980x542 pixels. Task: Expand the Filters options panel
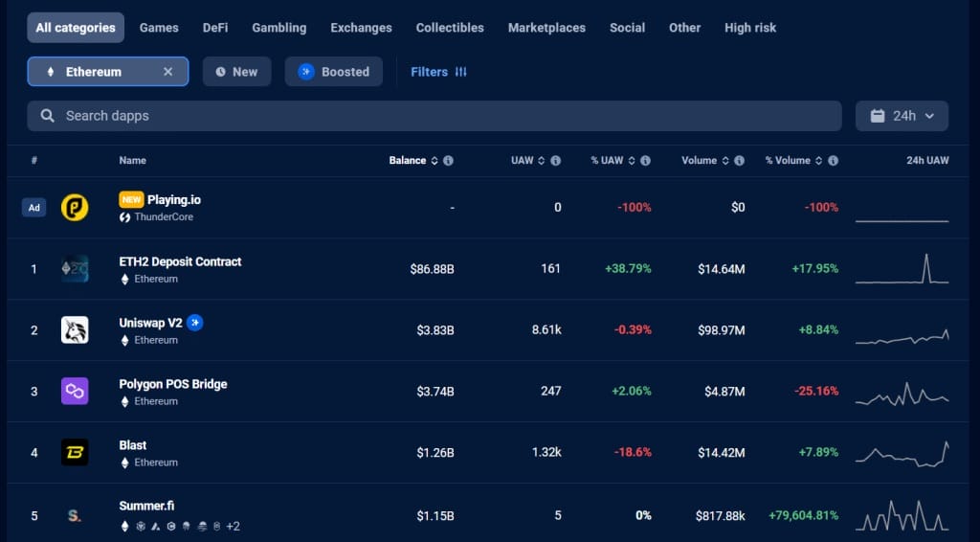click(x=438, y=72)
